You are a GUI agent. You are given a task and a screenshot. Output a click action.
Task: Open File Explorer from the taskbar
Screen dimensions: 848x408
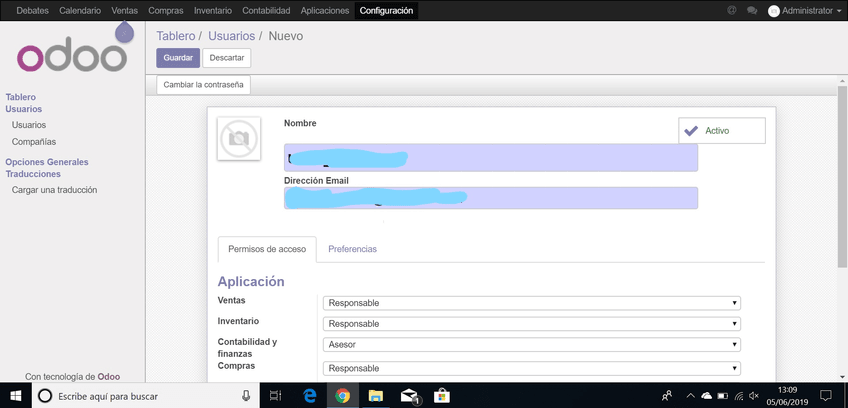coord(376,396)
